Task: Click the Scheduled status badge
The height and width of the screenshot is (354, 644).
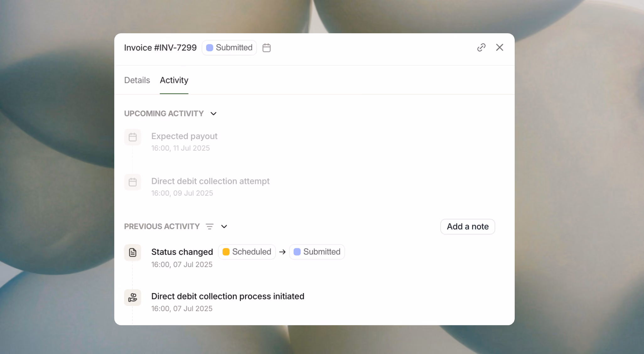Action: [247, 252]
